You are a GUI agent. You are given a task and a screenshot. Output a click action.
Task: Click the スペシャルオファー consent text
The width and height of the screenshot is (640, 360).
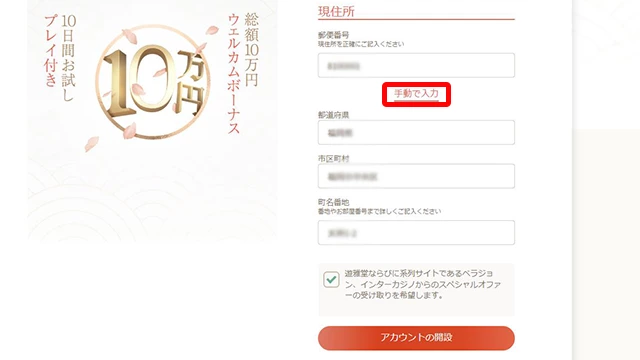[423, 284]
